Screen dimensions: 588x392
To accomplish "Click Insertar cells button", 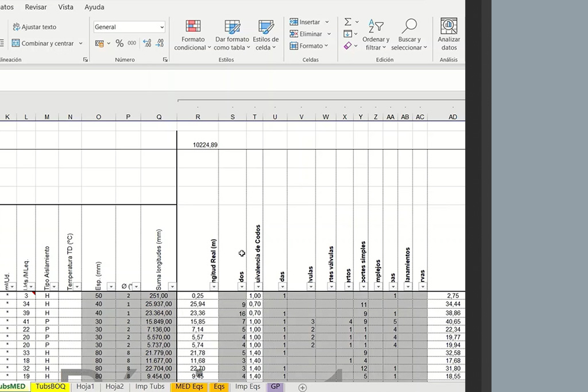I will (305, 22).
